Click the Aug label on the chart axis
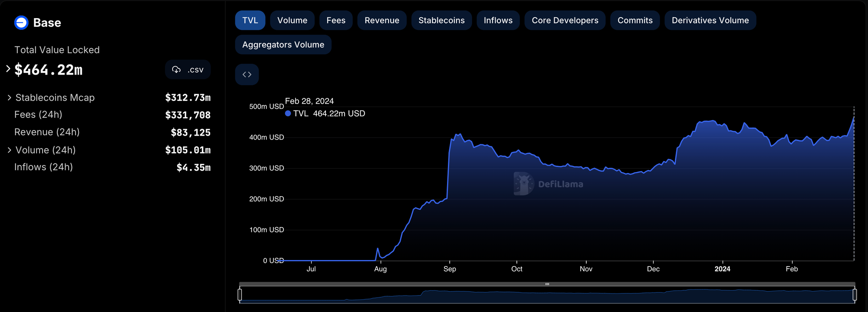 pyautogui.click(x=381, y=269)
